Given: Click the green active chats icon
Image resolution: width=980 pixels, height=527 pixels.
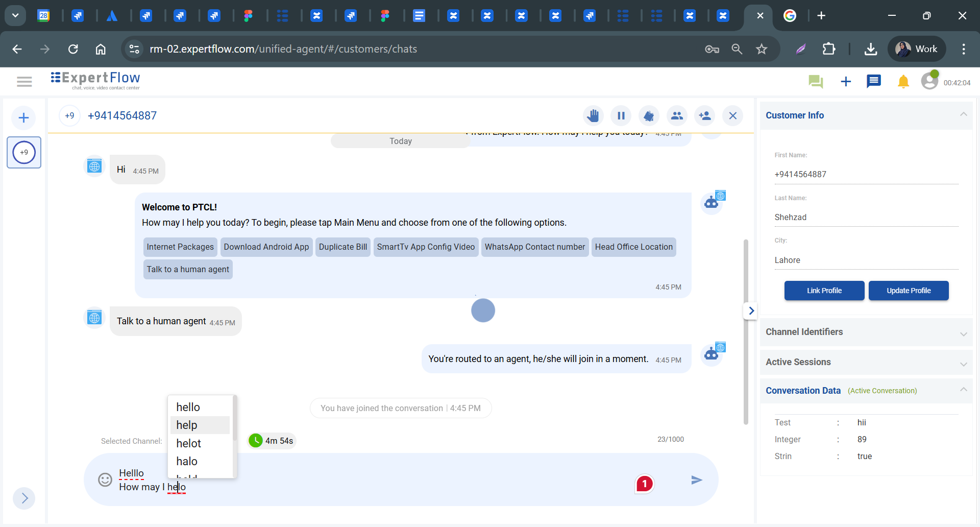Looking at the screenshot, I should pyautogui.click(x=816, y=81).
